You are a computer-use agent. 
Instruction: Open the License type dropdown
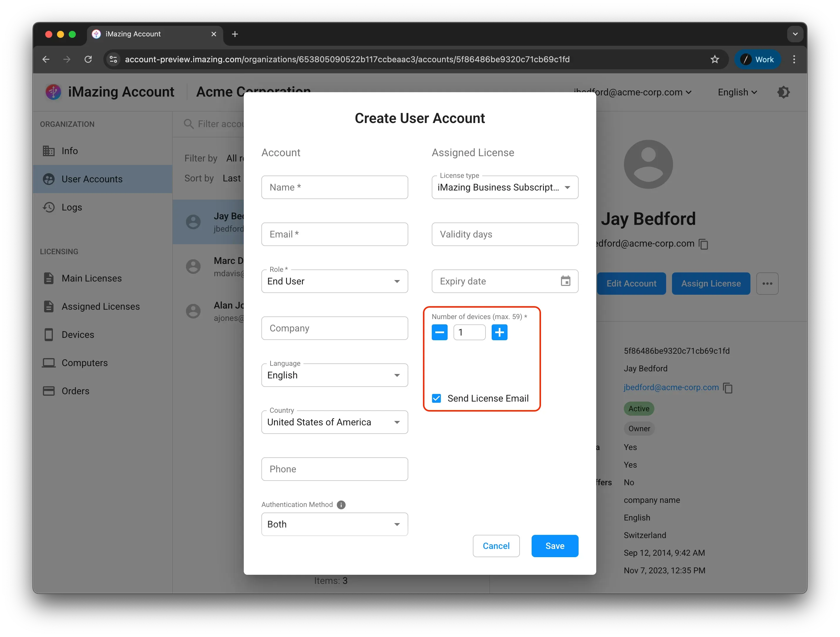[567, 187]
